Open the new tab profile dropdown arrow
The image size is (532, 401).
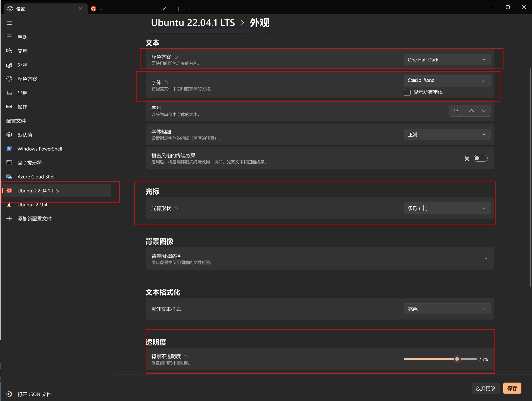[189, 9]
